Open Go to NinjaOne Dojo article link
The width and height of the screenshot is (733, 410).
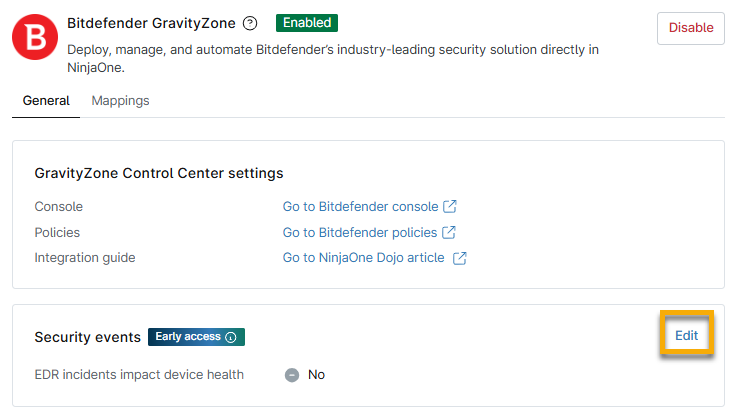364,258
